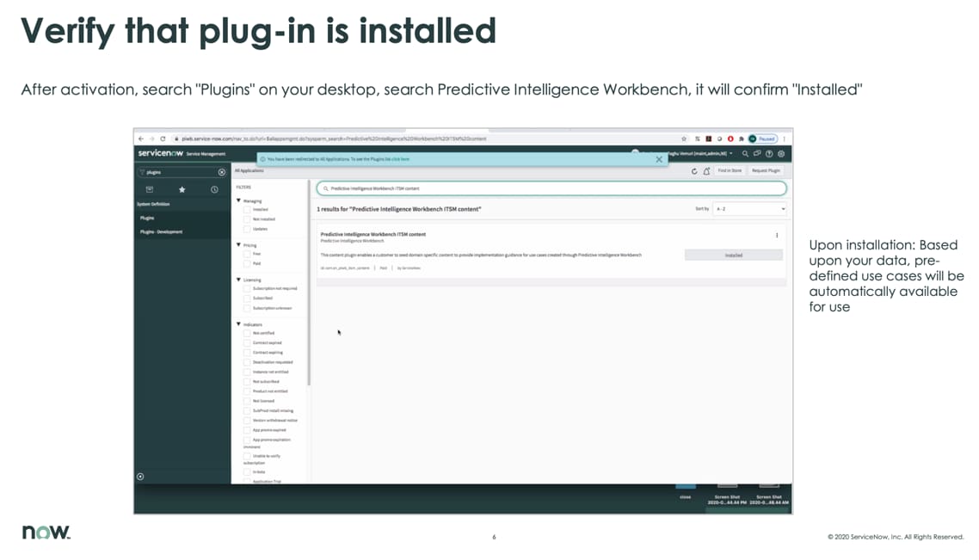
Task: Open the settings gear in the ServiceNow header
Action: point(781,153)
